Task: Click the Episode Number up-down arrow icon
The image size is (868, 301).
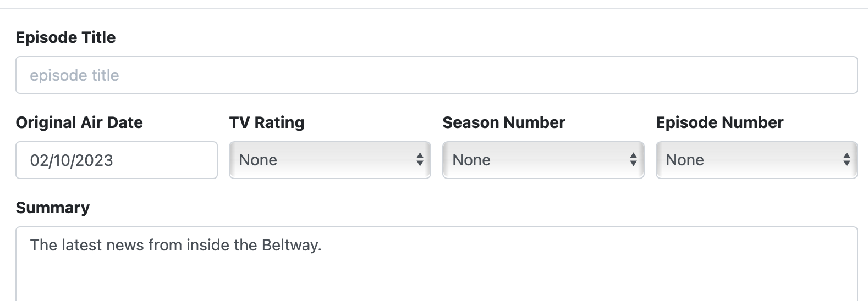Action: pyautogui.click(x=847, y=160)
